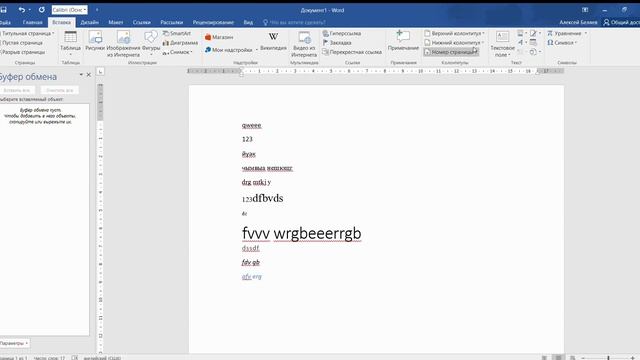The image size is (640, 360).
Task: Open the Calibri font combo box in toolbar
Action: [69, 10]
